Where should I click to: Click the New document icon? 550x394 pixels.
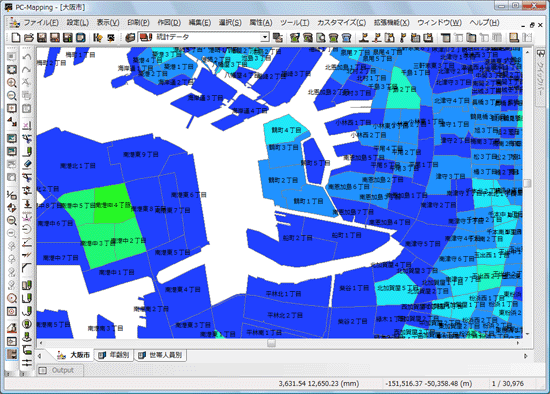pyautogui.click(x=16, y=37)
